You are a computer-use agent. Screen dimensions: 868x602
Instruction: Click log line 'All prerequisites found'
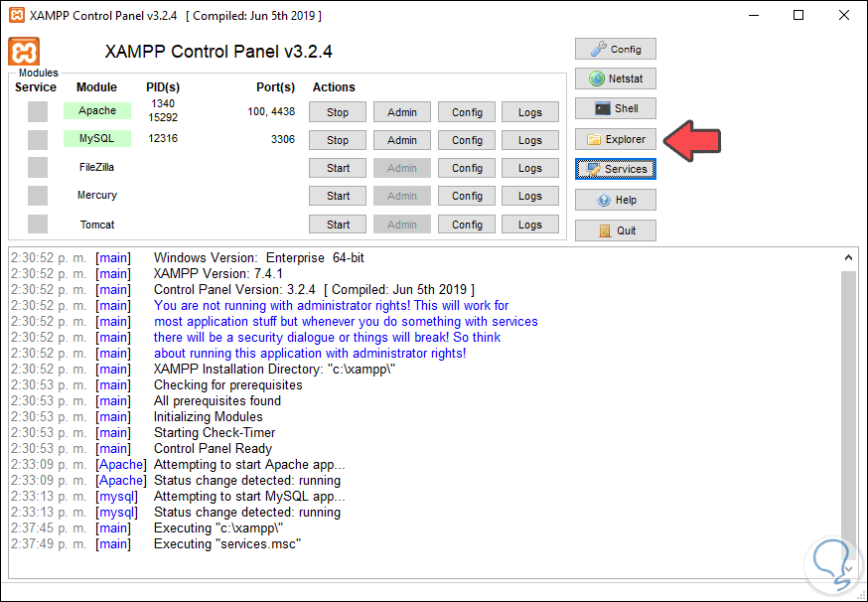217,401
